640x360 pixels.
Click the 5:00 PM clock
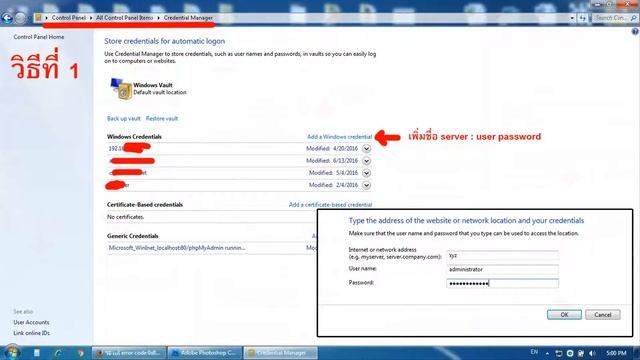coord(616,353)
